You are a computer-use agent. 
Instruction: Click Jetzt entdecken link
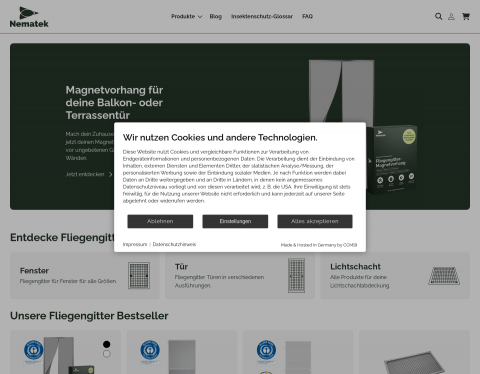89,174
